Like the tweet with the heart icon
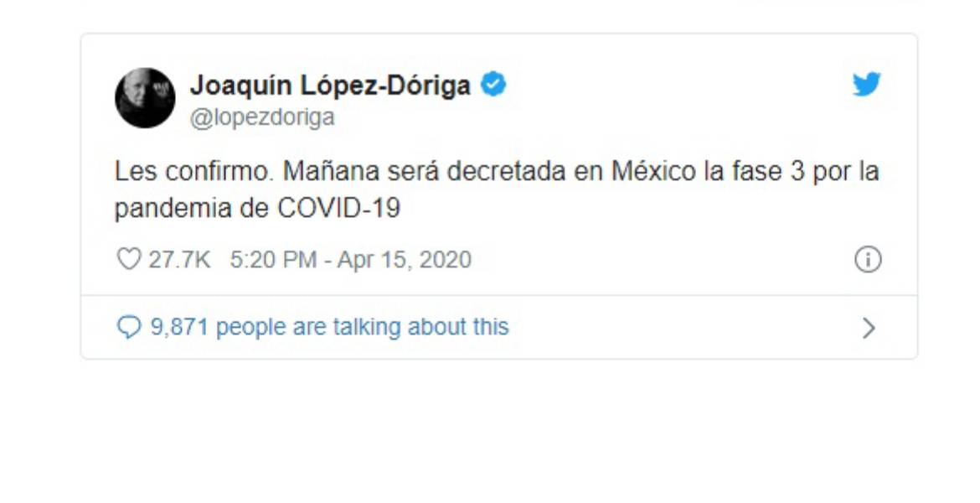This screenshot has height=503, width=980. click(x=128, y=260)
